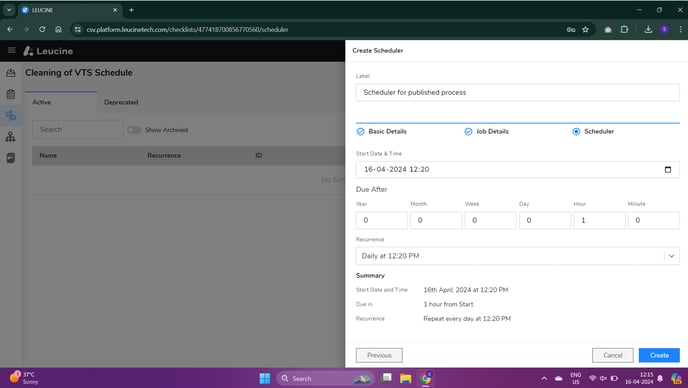Click the Minute due-after field
Image resolution: width=688 pixels, height=388 pixels.
tap(654, 220)
